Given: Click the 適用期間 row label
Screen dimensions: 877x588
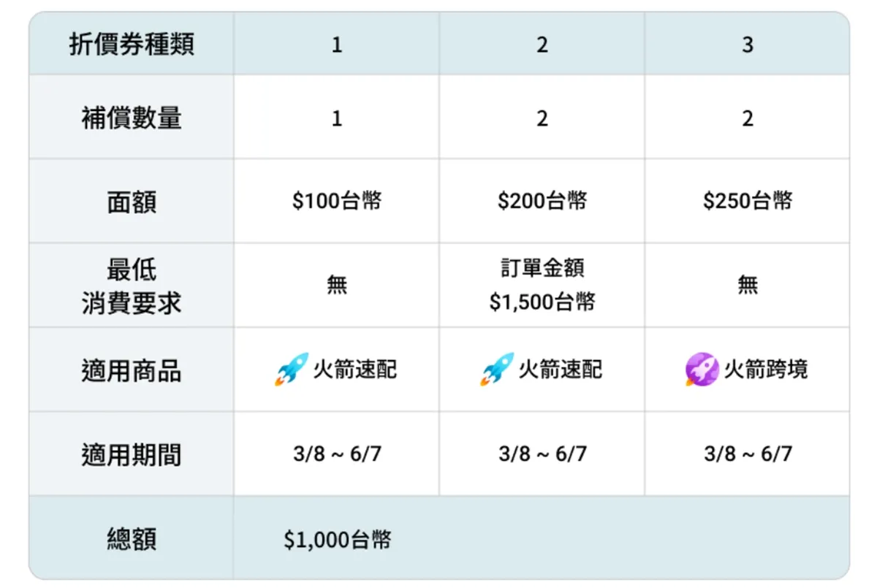Looking at the screenshot, I should (x=132, y=455).
